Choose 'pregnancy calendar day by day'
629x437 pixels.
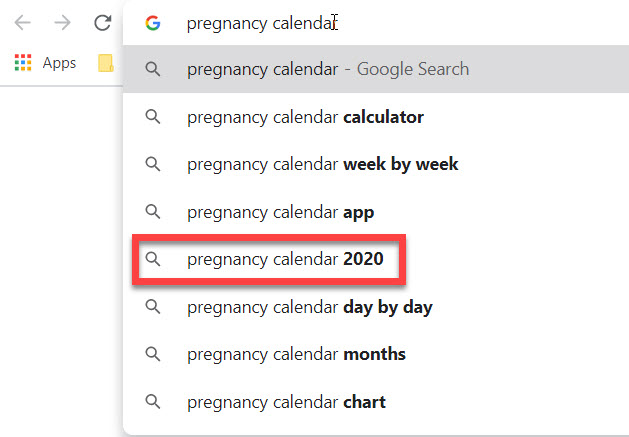(309, 307)
